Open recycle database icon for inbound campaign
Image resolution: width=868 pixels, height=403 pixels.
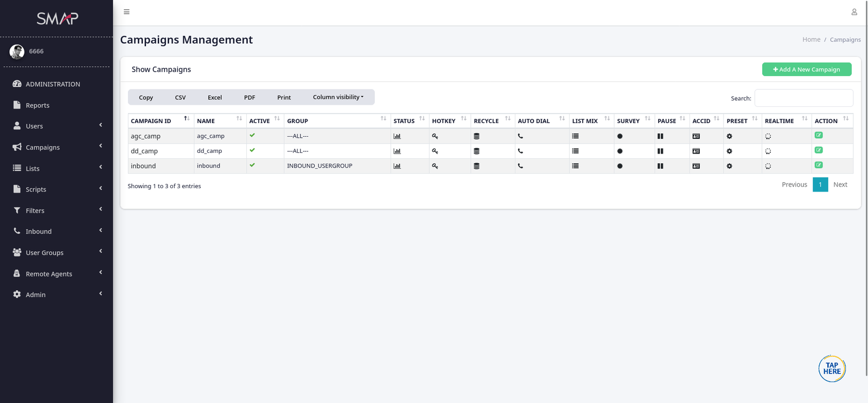(x=476, y=166)
